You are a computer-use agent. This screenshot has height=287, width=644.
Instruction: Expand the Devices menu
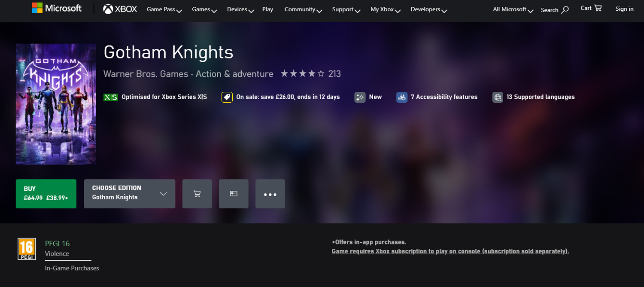[240, 9]
